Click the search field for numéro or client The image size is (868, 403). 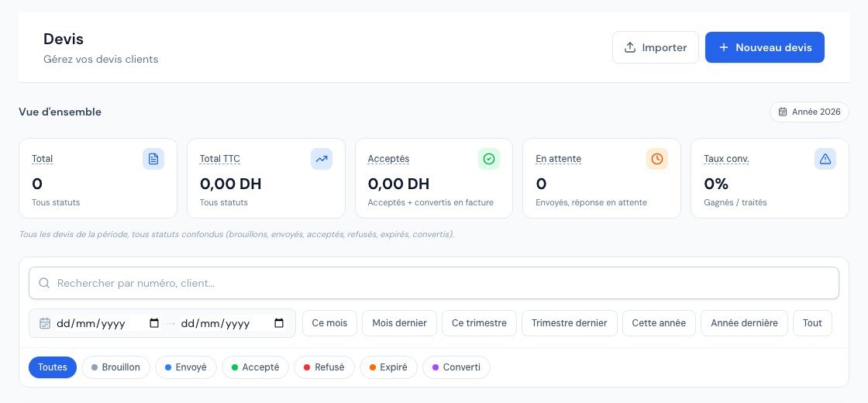[434, 283]
